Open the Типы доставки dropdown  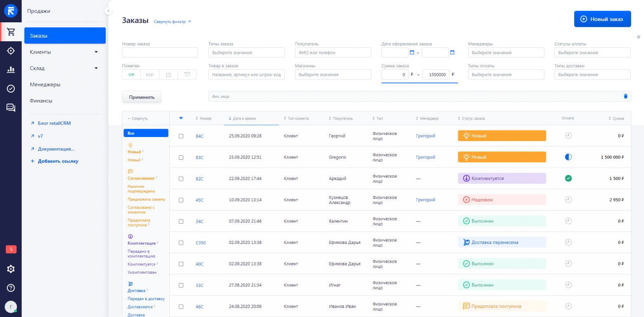(x=592, y=75)
